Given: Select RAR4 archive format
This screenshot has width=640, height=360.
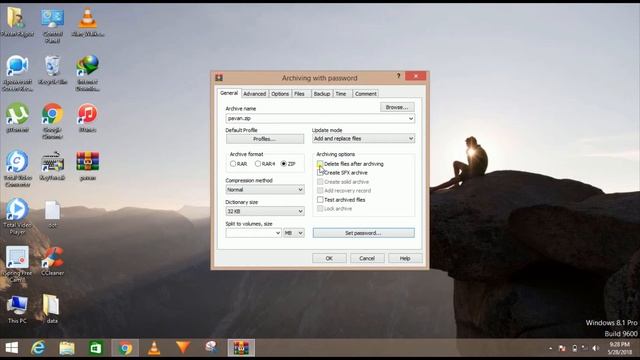Looking at the screenshot, I should 258,164.
